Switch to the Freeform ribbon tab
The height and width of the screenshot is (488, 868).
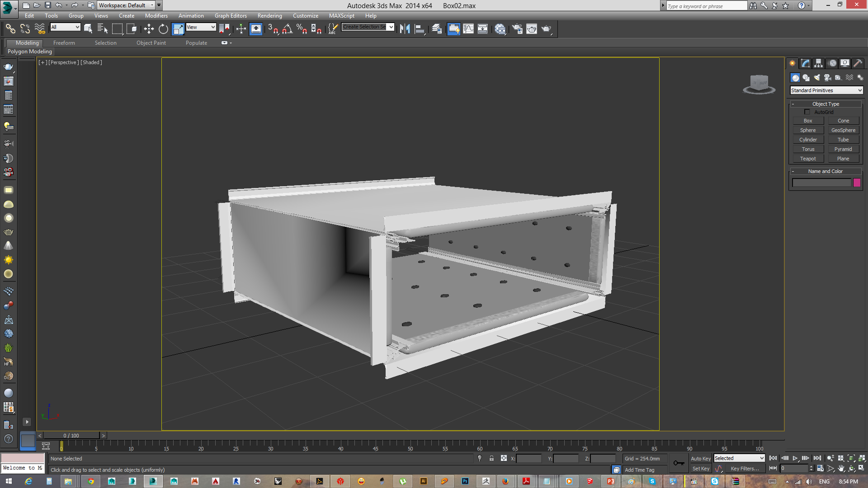coord(64,43)
